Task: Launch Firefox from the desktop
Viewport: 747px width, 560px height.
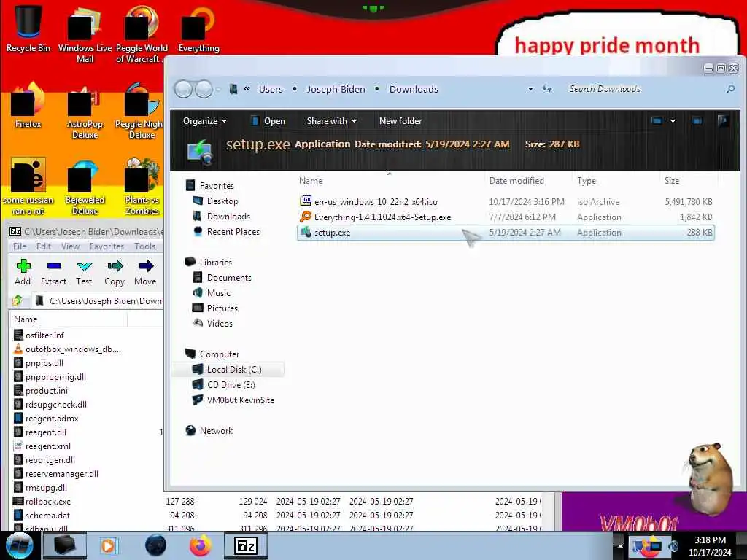Action: click(28, 106)
